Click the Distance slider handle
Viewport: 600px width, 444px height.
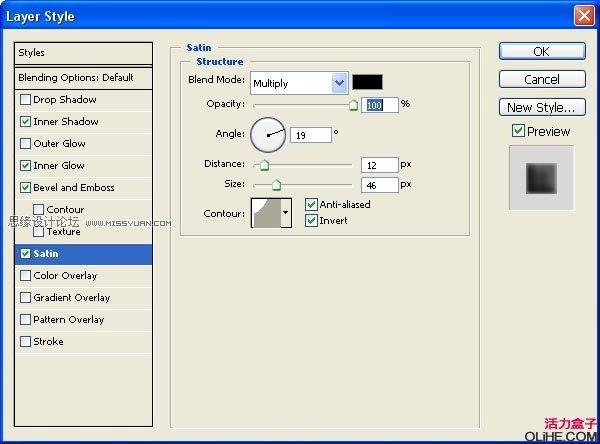pos(264,165)
